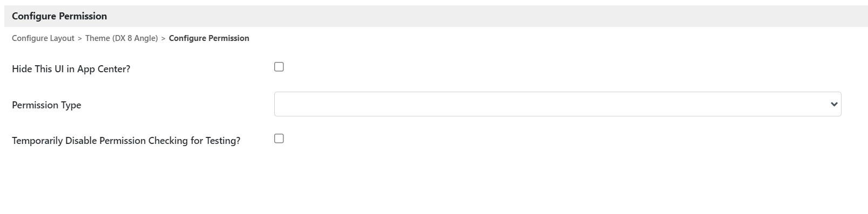This screenshot has width=868, height=214.
Task: Go back to Configure Layout breadcrumb
Action: tap(43, 38)
